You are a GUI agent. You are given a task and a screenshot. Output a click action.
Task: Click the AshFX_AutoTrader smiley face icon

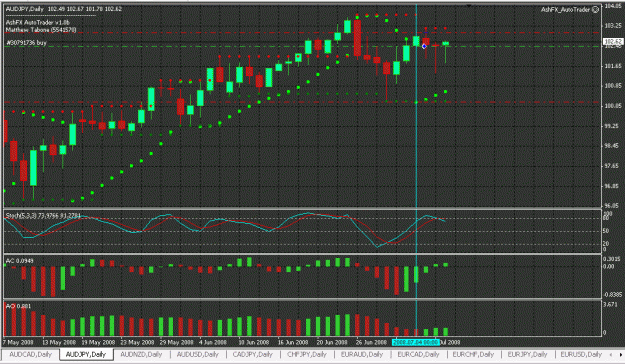(x=595, y=10)
